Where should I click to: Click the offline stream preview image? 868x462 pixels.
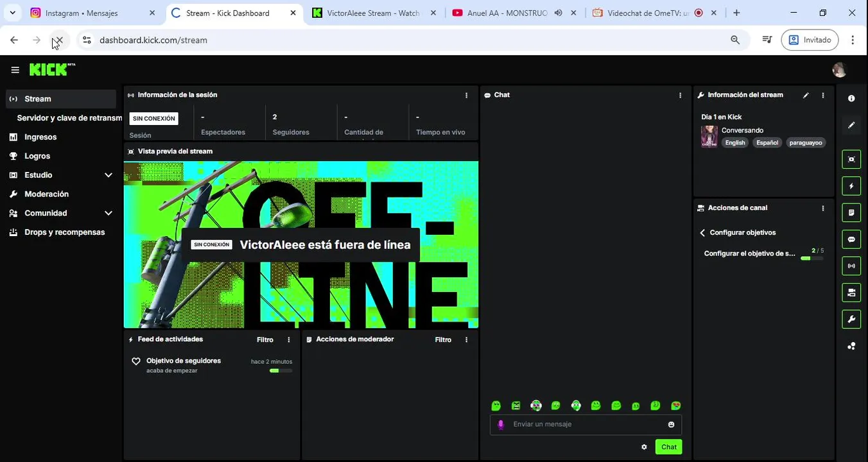pyautogui.click(x=301, y=244)
